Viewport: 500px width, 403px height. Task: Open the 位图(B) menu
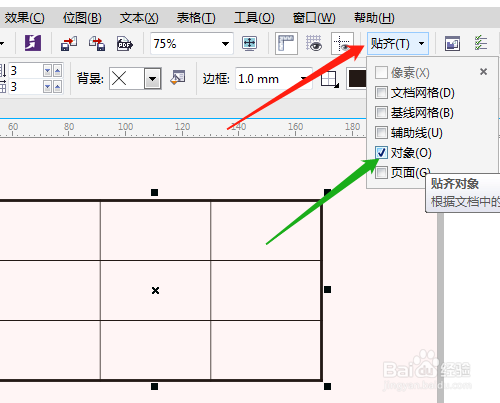point(82,17)
